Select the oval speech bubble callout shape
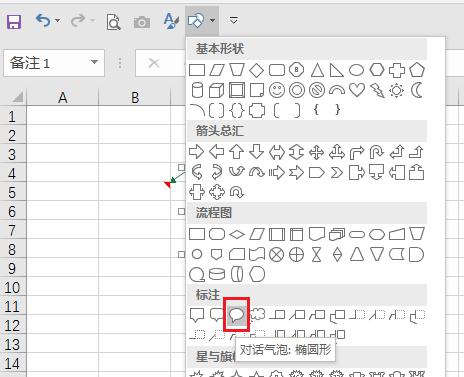Viewport: 464px width, 377px height. click(x=236, y=315)
